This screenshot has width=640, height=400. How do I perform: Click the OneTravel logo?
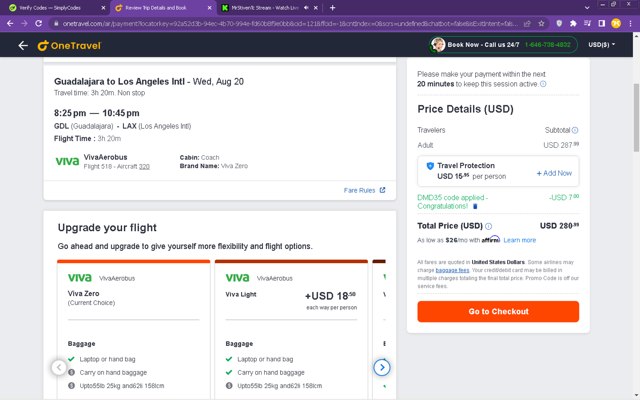(x=69, y=45)
